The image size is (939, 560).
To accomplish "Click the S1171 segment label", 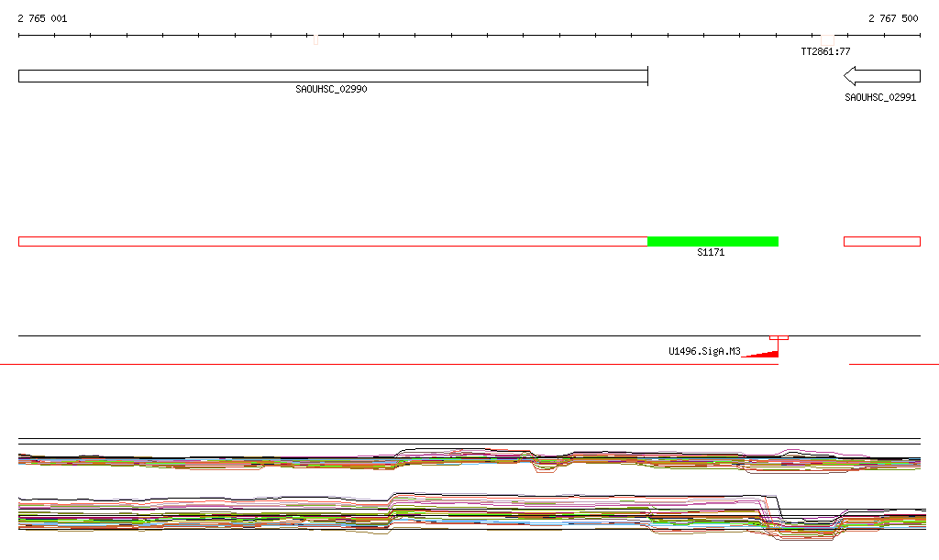I will click(710, 252).
